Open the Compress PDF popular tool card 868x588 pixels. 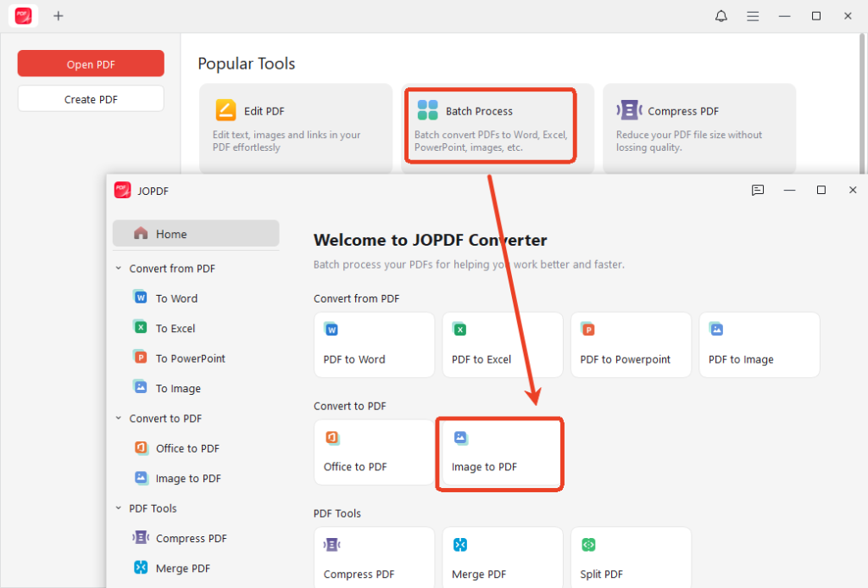coord(699,128)
